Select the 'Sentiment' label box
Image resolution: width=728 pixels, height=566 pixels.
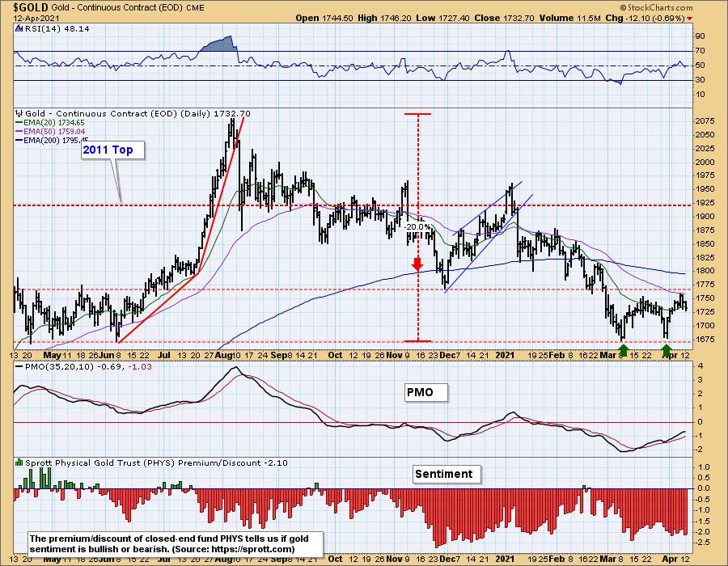point(447,474)
